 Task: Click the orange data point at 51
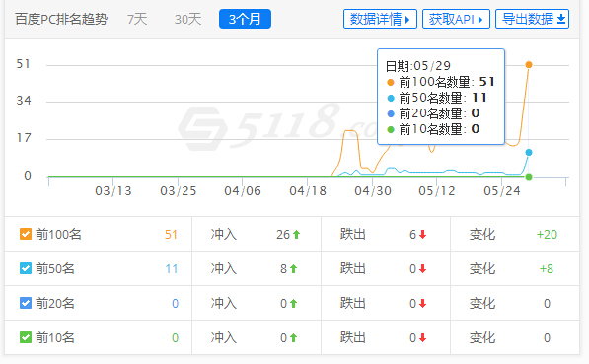(x=529, y=64)
